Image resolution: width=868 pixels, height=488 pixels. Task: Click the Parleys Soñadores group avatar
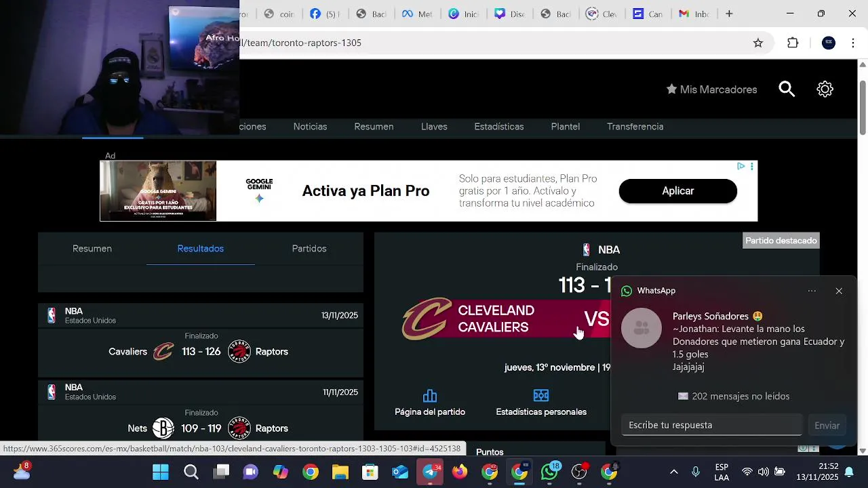pos(642,328)
